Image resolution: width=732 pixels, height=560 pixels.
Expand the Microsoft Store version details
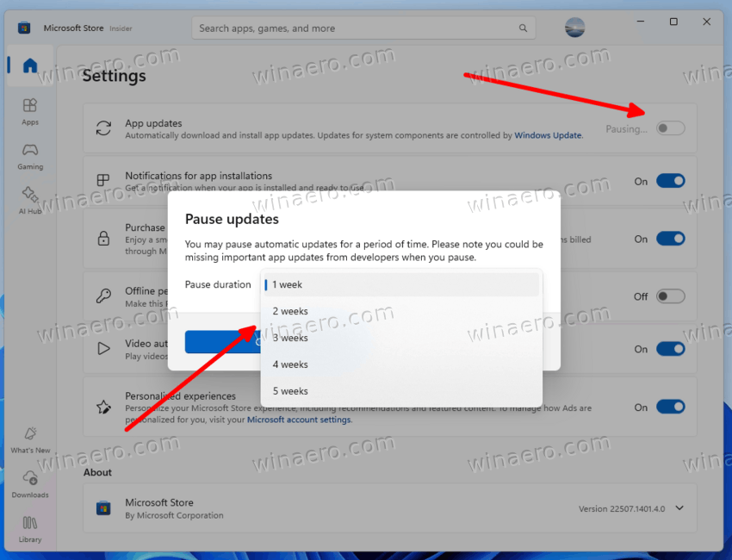point(679,508)
